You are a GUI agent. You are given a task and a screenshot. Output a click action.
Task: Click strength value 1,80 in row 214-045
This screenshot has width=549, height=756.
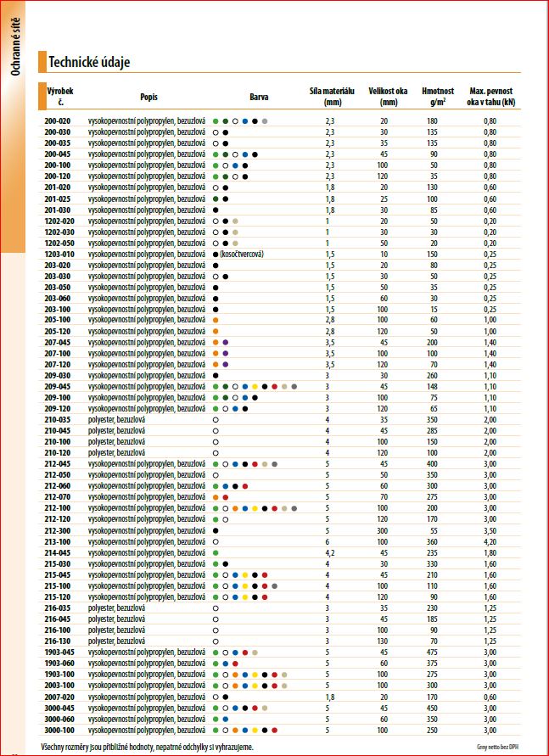coord(490,552)
